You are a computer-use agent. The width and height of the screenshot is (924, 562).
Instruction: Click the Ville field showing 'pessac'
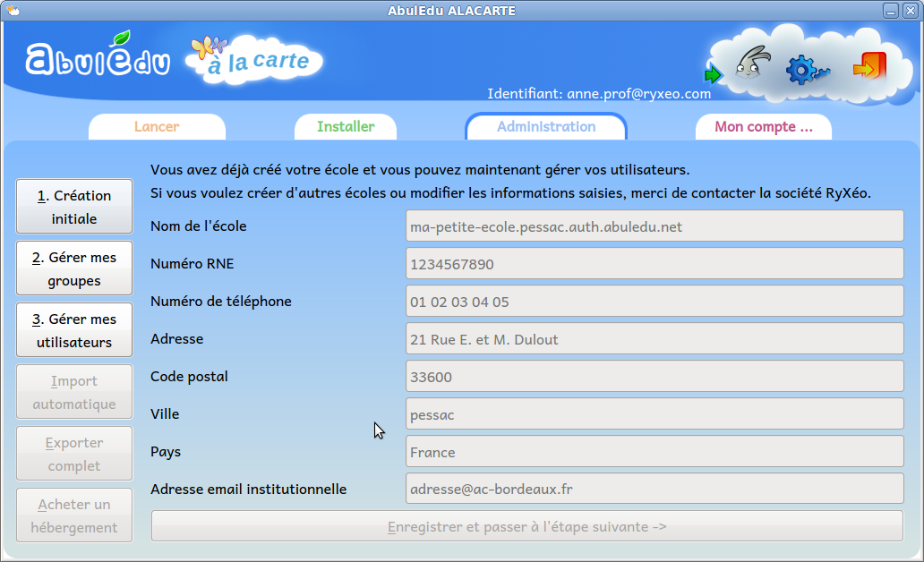click(654, 414)
